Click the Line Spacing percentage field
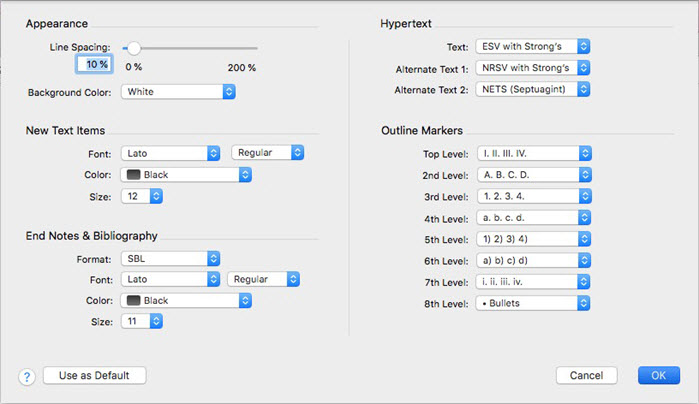This screenshot has width=699, height=404. 96,65
